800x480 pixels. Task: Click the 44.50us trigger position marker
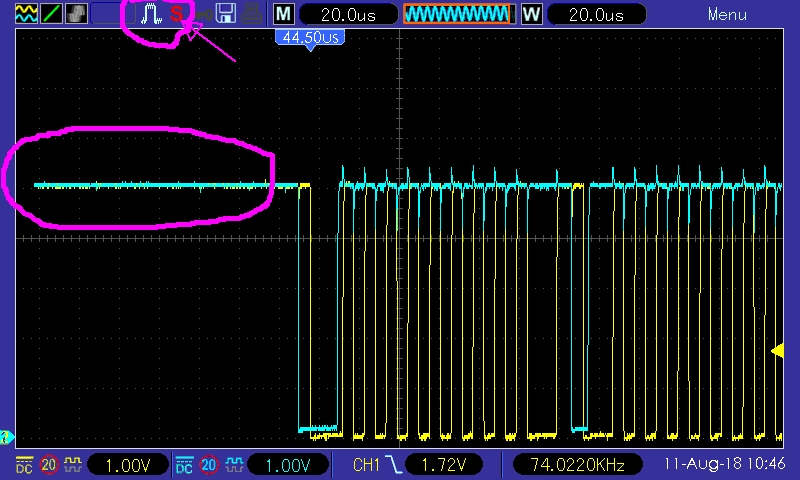[310, 39]
